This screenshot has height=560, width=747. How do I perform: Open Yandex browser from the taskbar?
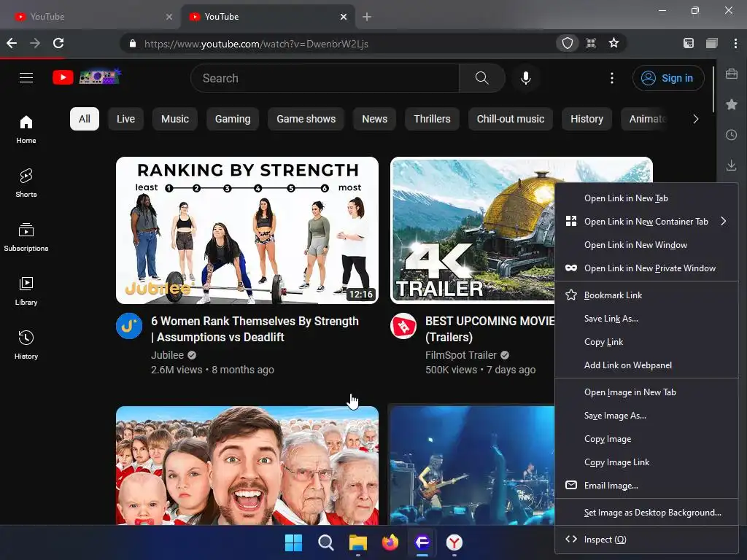tap(454, 542)
